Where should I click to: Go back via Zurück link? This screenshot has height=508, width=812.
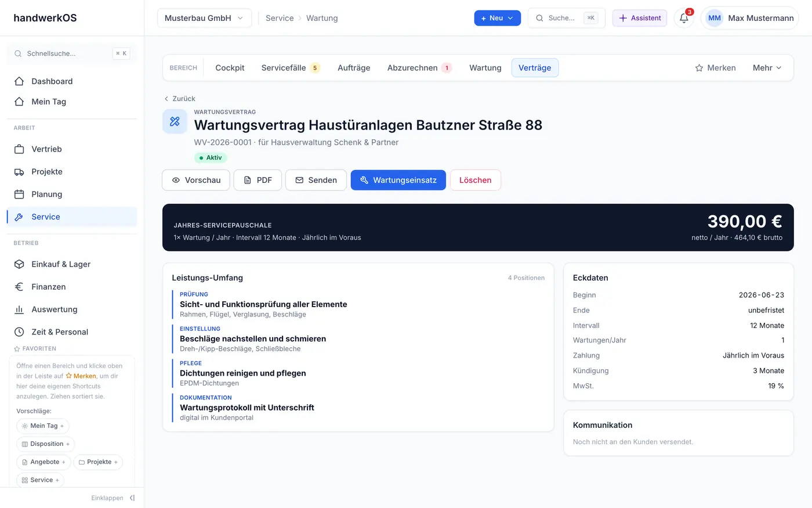[179, 99]
